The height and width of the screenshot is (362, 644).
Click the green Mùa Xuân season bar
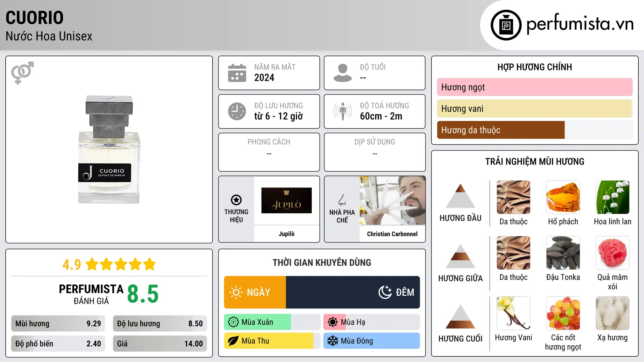click(x=258, y=322)
